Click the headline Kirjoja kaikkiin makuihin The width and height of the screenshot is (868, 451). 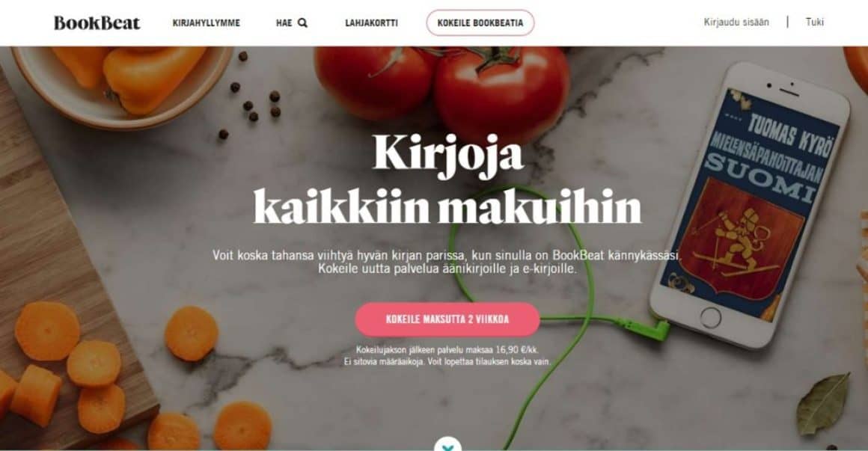(447, 180)
